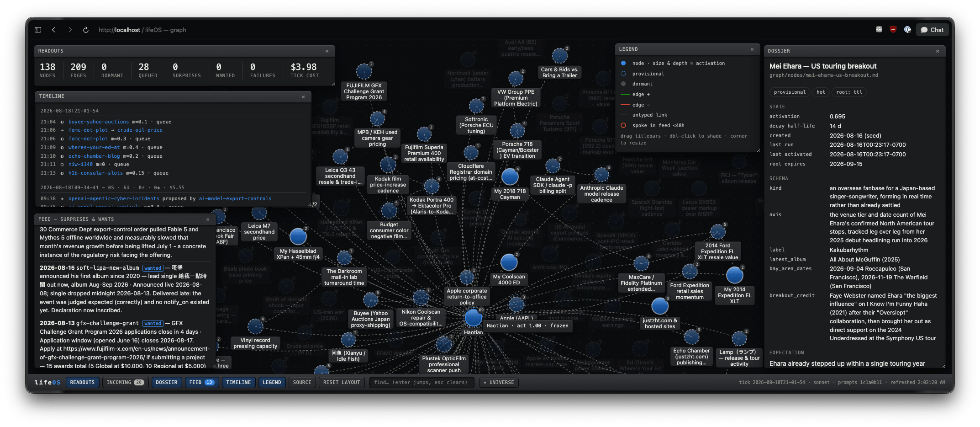Close the TIMELINE panel
This screenshot has width=980, height=427.
click(x=303, y=96)
